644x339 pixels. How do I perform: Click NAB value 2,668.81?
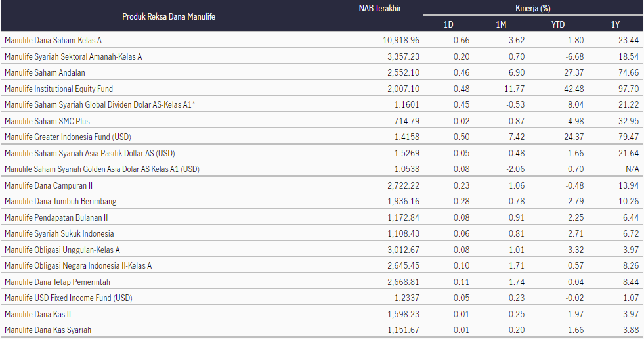pos(403,282)
